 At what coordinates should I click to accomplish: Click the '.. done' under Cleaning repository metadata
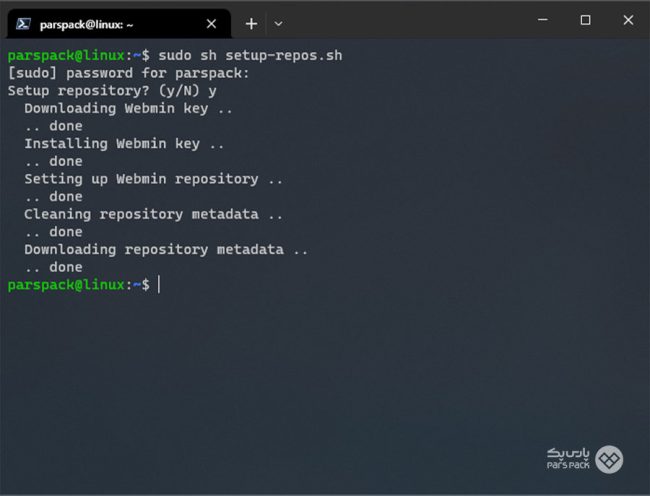pos(53,232)
